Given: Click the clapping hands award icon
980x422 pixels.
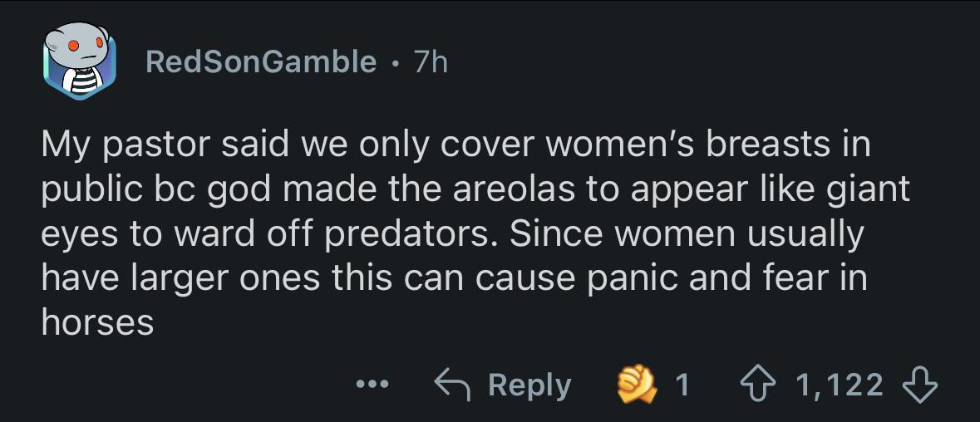Looking at the screenshot, I should (636, 385).
